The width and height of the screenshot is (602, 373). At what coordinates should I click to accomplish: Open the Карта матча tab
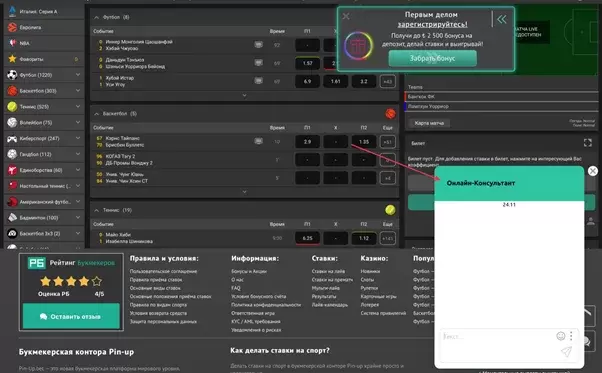pos(429,123)
